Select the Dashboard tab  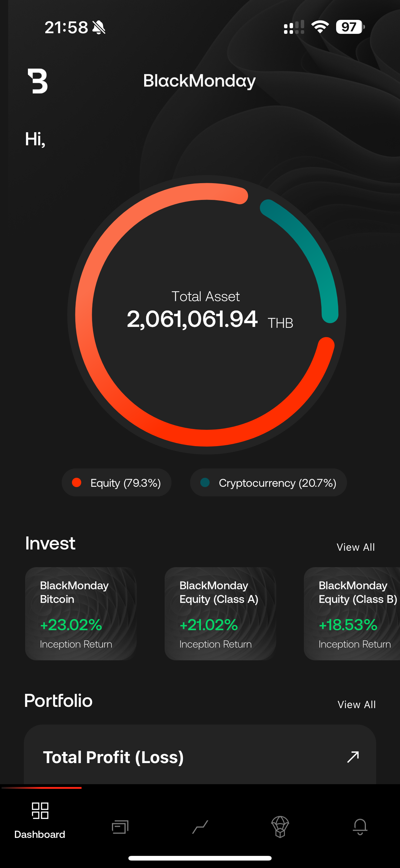[x=40, y=819]
